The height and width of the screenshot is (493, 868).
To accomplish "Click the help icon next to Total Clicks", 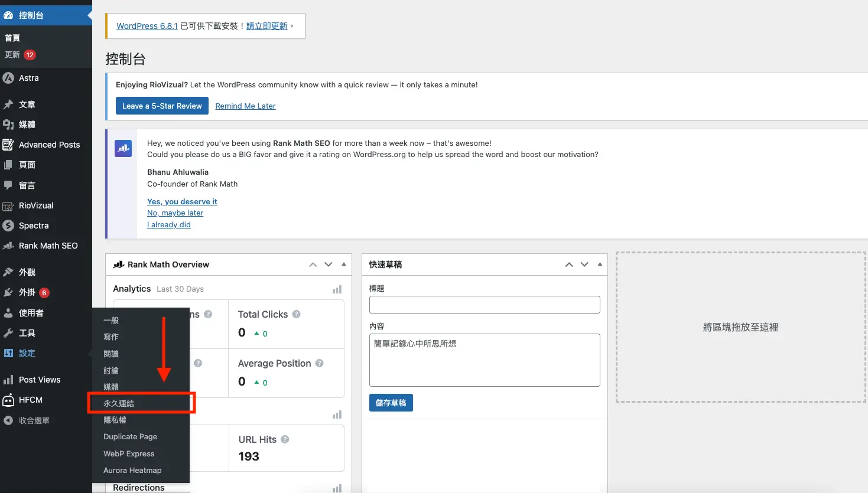I will [297, 314].
